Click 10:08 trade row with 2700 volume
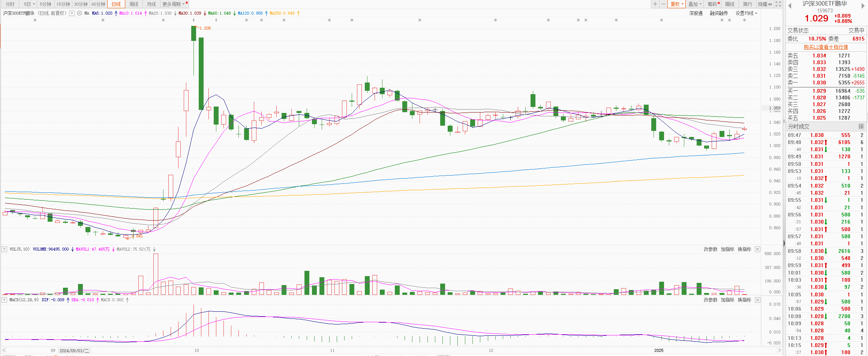 coord(826,316)
